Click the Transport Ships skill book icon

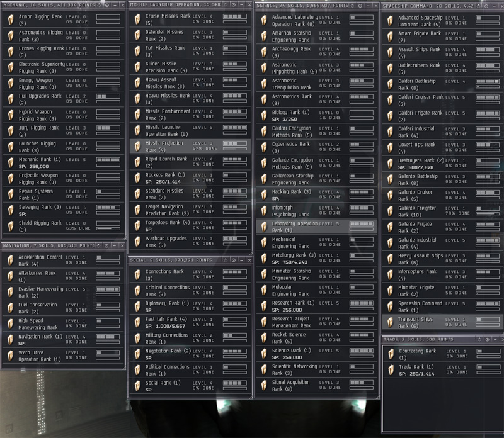coord(390,322)
